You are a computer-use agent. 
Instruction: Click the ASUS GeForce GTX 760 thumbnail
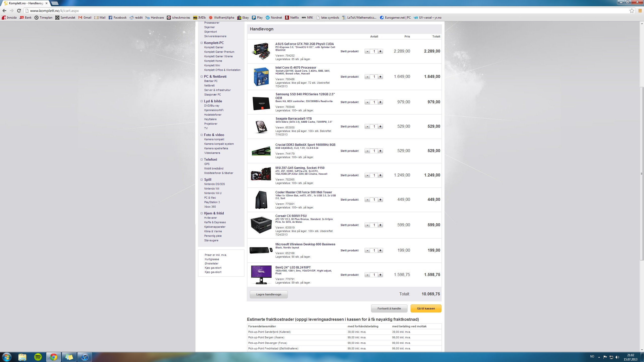pyautogui.click(x=261, y=51)
